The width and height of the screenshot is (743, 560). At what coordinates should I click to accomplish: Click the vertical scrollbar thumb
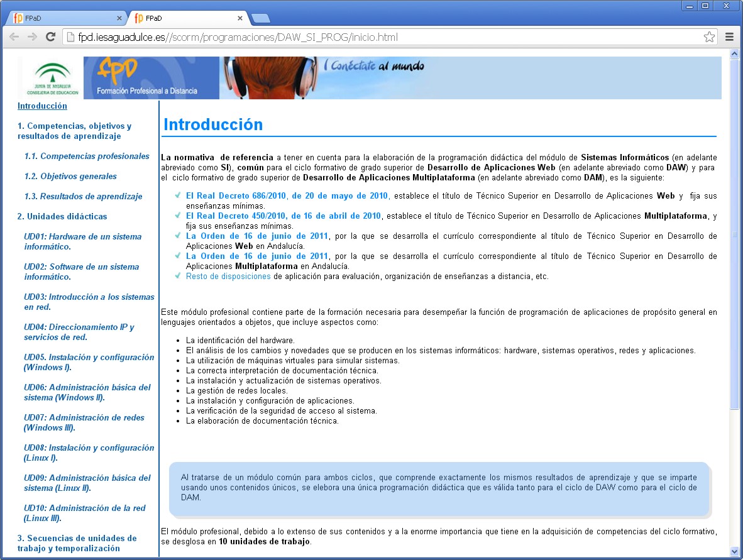[x=734, y=234]
